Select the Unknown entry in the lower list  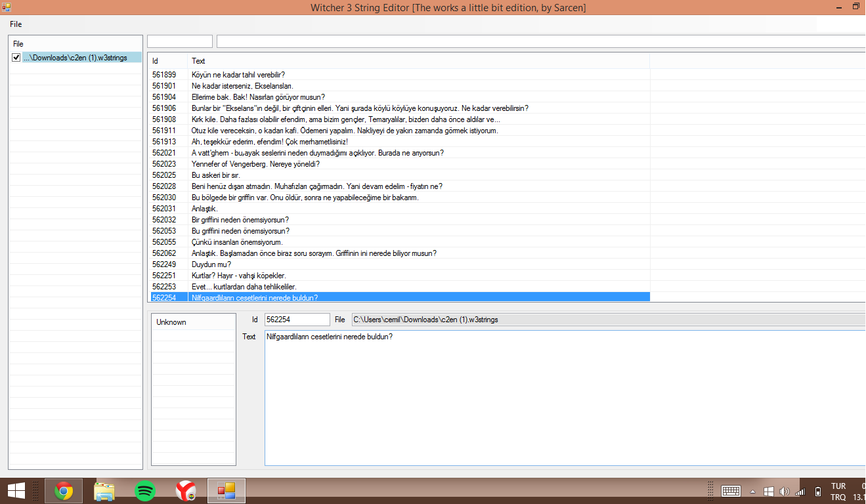tap(194, 322)
